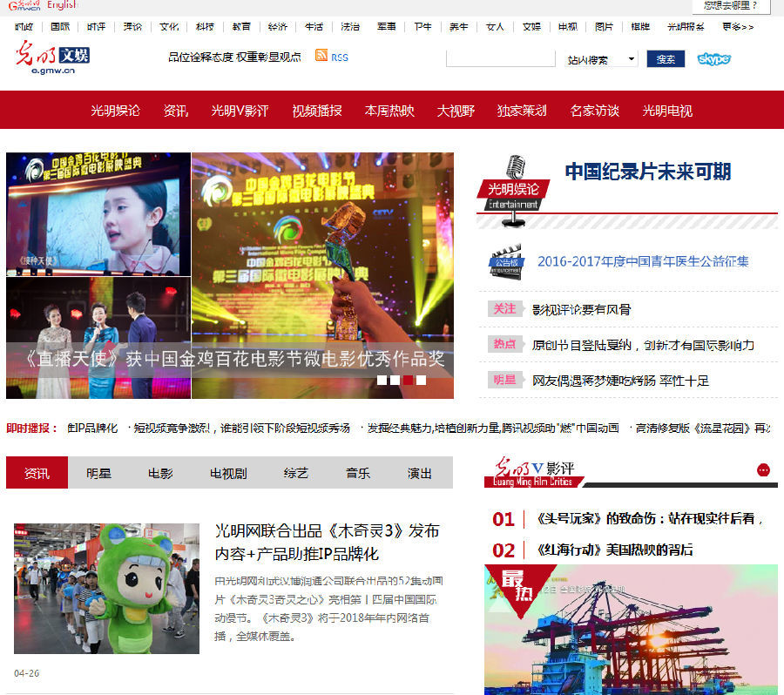Switch to the 演出 tab
Viewport: 784px width, 695px height.
coord(420,473)
